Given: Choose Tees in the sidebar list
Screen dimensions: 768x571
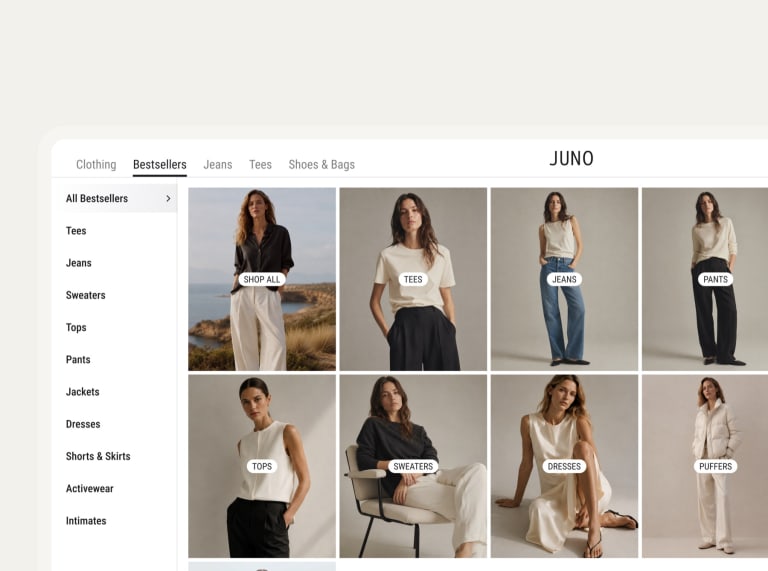Looking at the screenshot, I should 76,231.
